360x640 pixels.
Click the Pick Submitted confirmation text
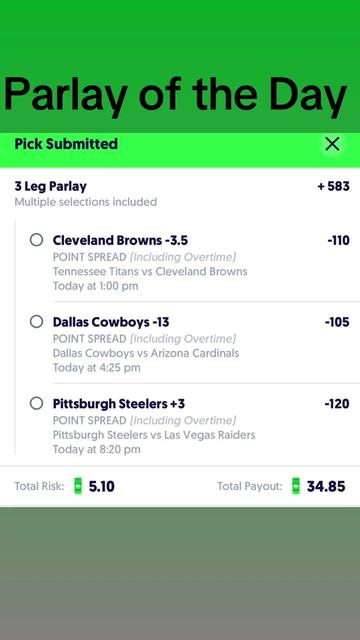coord(66,144)
